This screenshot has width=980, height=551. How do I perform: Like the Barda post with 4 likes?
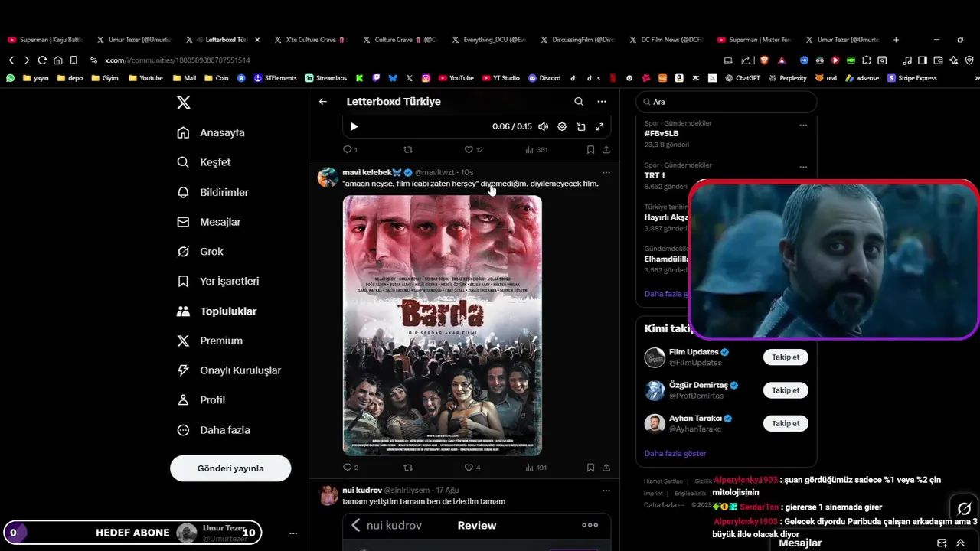[472, 467]
